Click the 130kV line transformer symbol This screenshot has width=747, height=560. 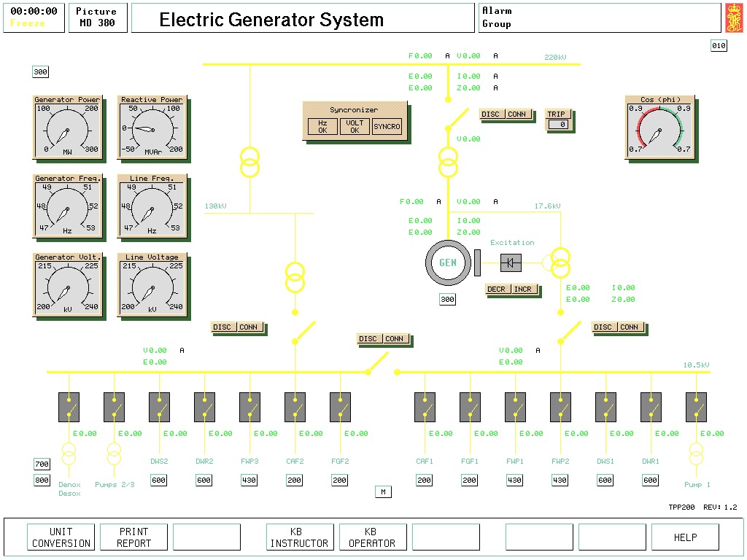[x=249, y=163]
